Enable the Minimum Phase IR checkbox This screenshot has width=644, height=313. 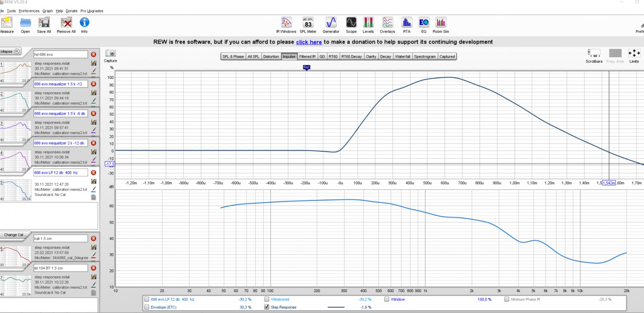507,299
